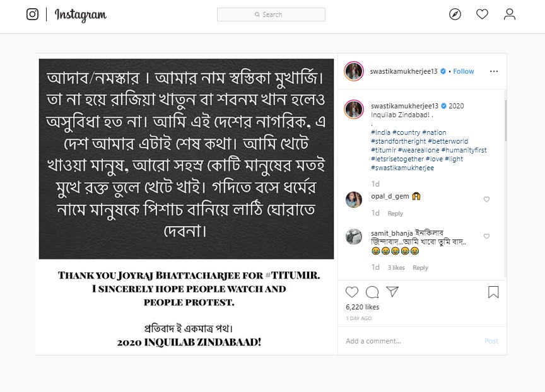
Task: Click the comments panel scrollbar
Action: 505,120
